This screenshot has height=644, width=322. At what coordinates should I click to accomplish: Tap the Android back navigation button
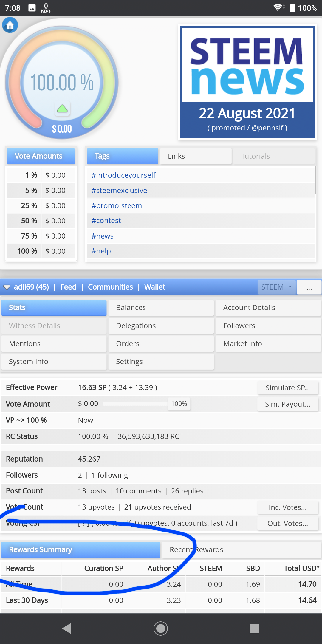67,628
